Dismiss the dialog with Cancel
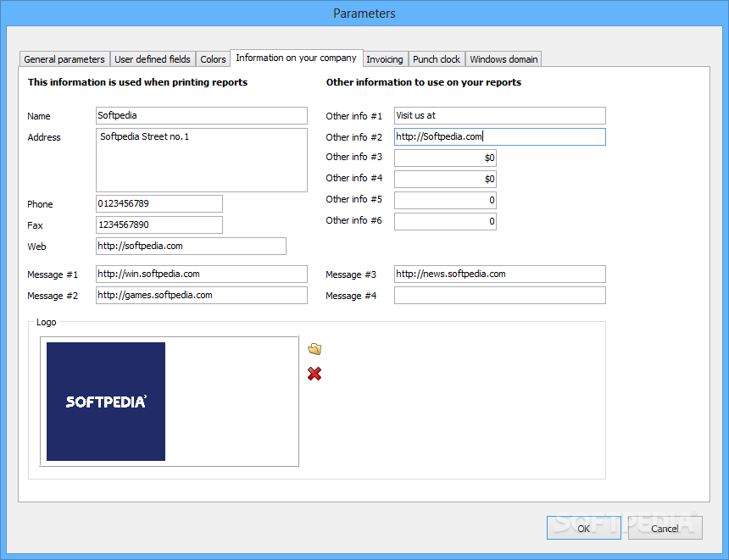The width and height of the screenshot is (729, 560). [x=665, y=528]
